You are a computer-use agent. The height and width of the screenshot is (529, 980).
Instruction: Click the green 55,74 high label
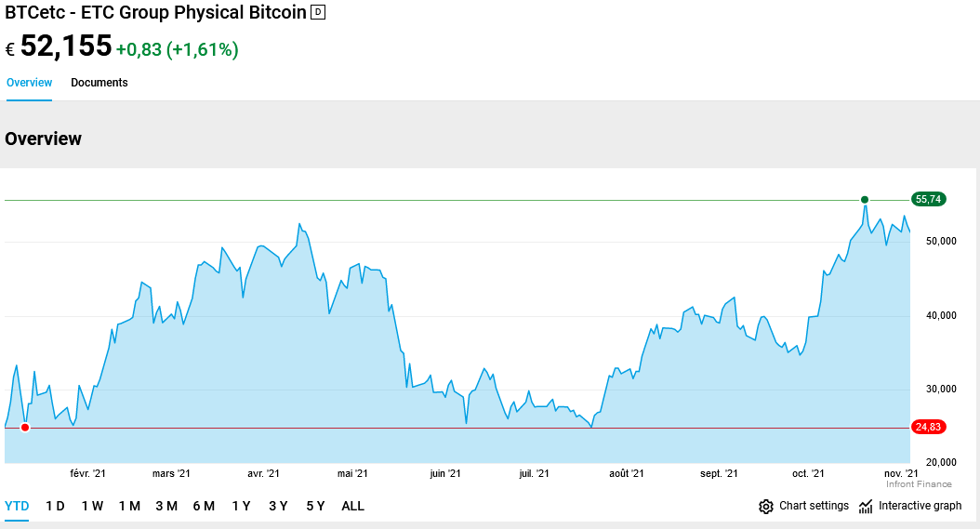coord(928,199)
